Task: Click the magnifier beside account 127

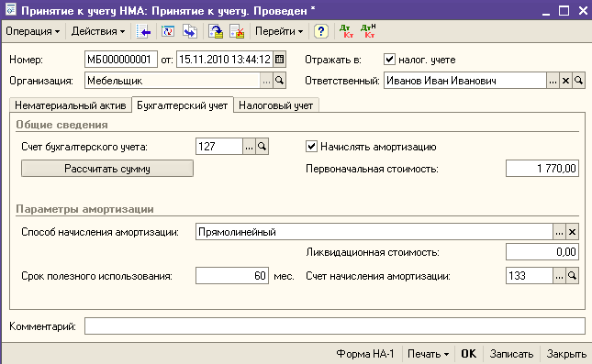Action: click(262, 147)
